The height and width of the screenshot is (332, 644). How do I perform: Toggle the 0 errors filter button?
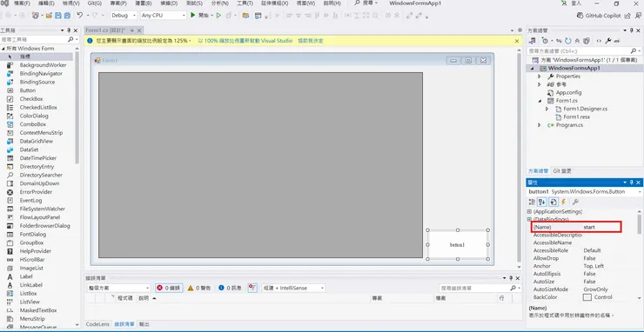click(168, 288)
